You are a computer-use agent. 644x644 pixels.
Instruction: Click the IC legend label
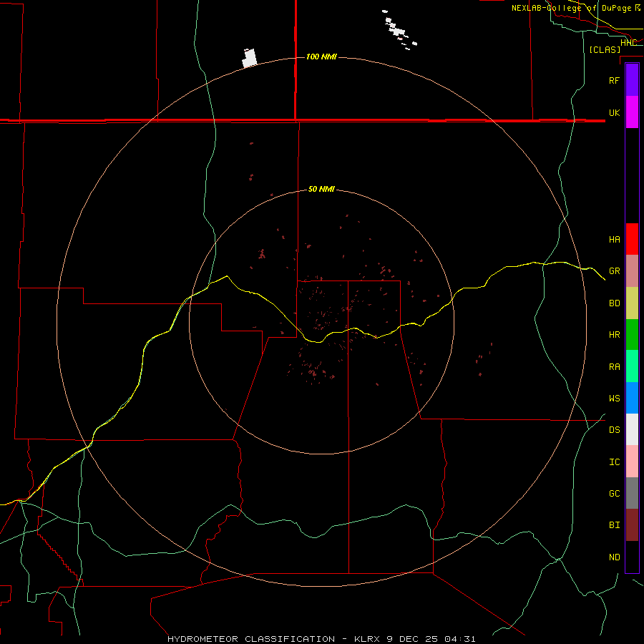[x=614, y=462]
